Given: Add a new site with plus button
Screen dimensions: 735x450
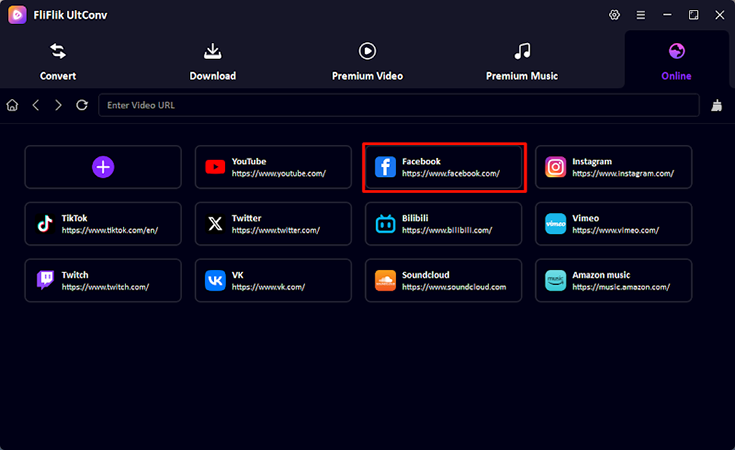Looking at the screenshot, I should coord(103,167).
